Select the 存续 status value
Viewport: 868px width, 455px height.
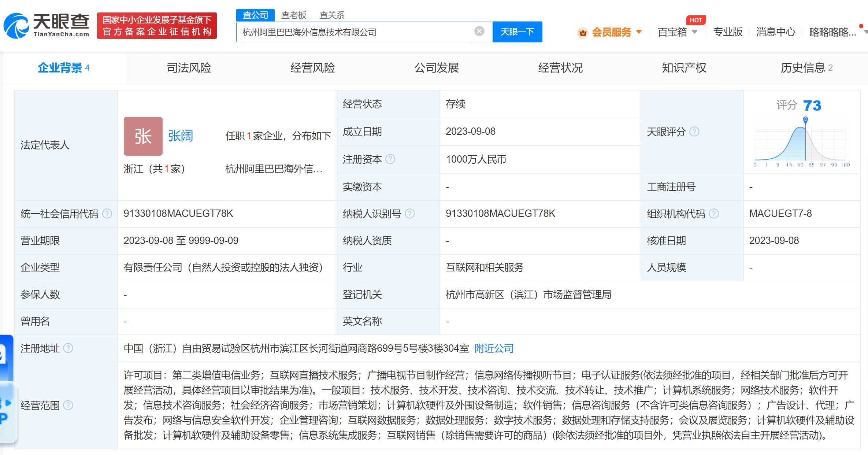click(456, 104)
